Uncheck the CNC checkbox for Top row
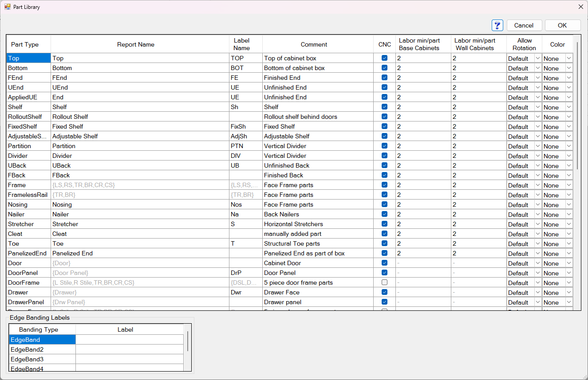Image resolution: width=588 pixels, height=380 pixels. (384, 58)
